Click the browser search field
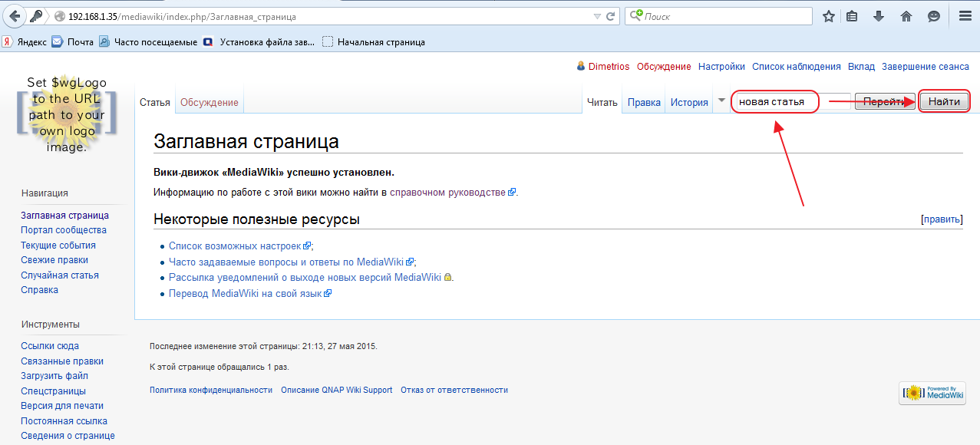Image resolution: width=980 pixels, height=445 pixels. click(719, 16)
